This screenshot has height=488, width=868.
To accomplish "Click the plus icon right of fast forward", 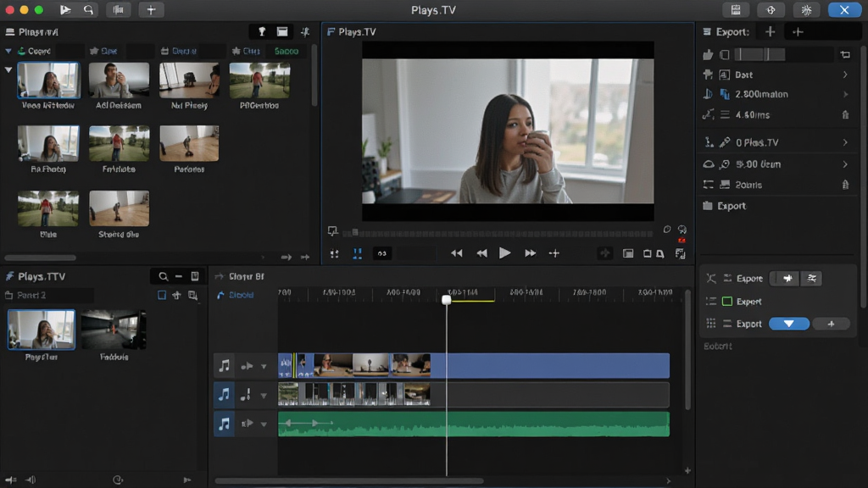I will coord(554,252).
